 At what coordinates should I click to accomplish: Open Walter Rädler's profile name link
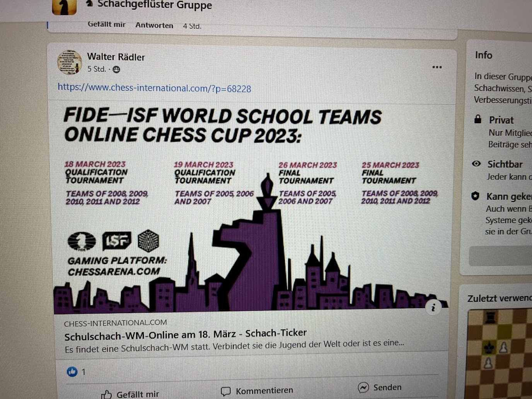[x=116, y=57]
